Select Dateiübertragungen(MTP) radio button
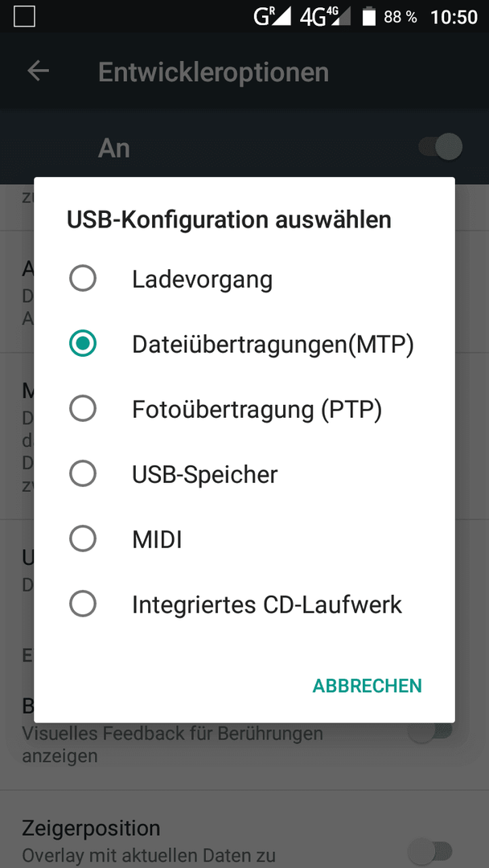 [83, 343]
